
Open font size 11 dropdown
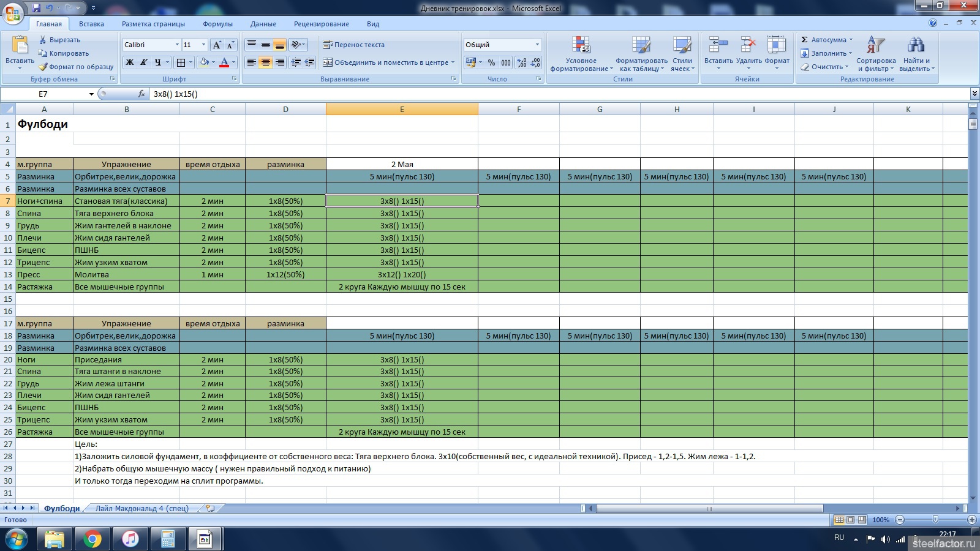203,45
